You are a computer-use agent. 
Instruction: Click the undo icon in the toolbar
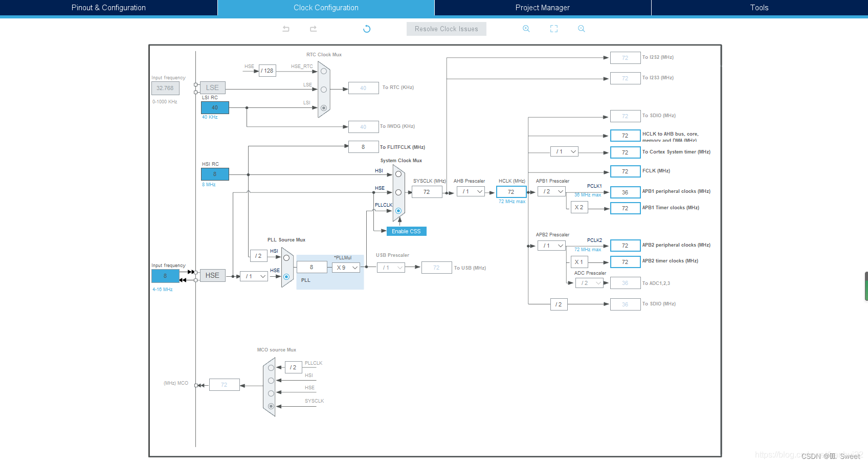click(x=286, y=29)
